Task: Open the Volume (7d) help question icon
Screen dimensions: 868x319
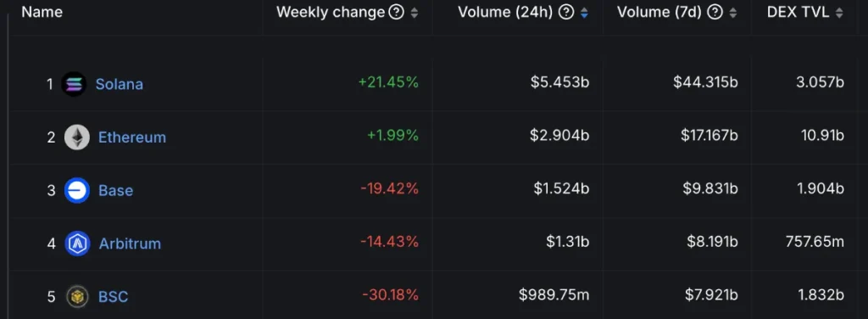Action: point(715,12)
